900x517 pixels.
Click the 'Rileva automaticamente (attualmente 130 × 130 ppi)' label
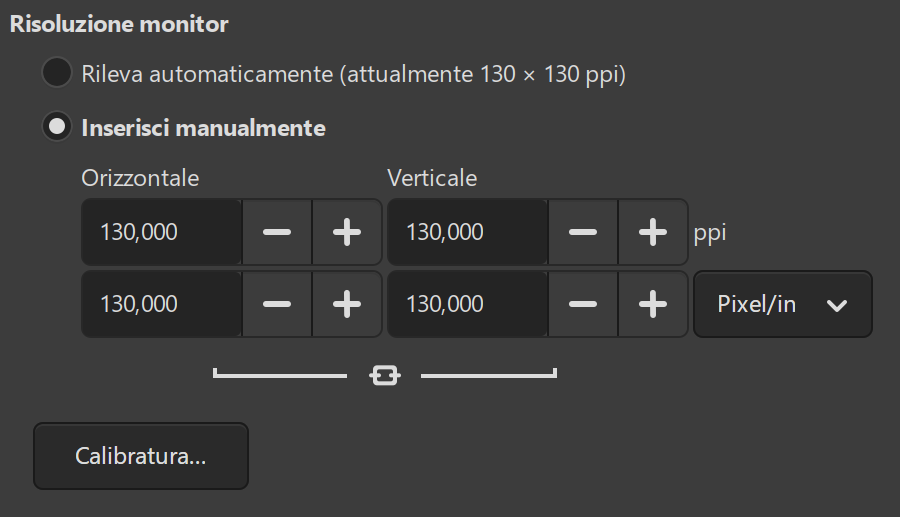[353, 74]
